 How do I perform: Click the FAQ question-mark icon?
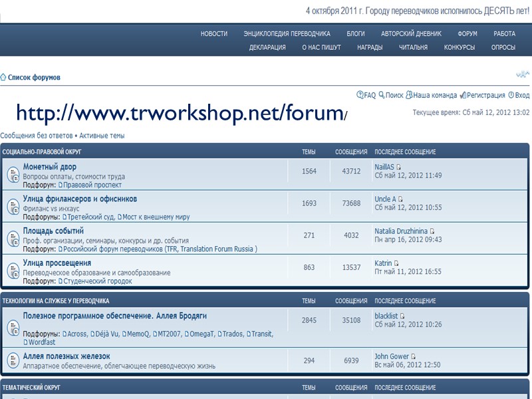click(360, 95)
